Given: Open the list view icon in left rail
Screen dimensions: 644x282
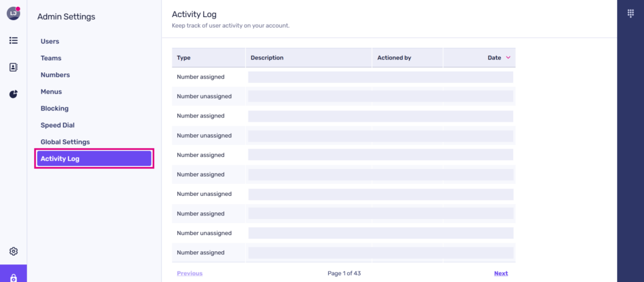Looking at the screenshot, I should [x=13, y=40].
